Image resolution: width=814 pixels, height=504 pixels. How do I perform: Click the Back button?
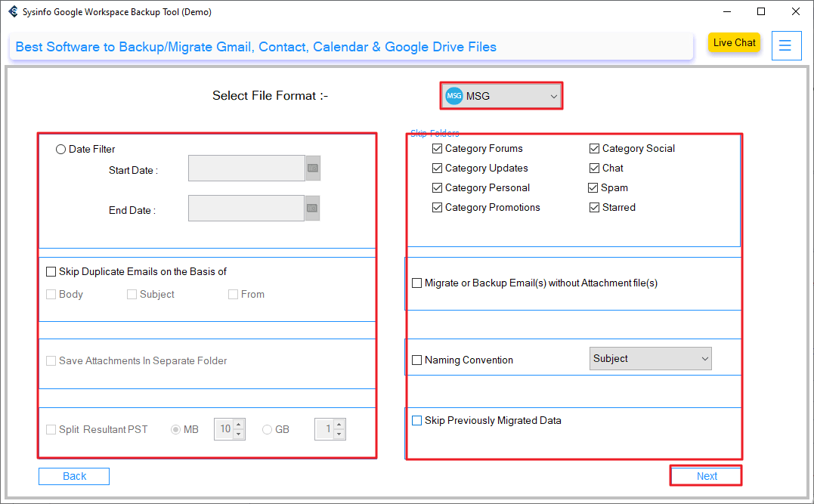[x=74, y=476]
